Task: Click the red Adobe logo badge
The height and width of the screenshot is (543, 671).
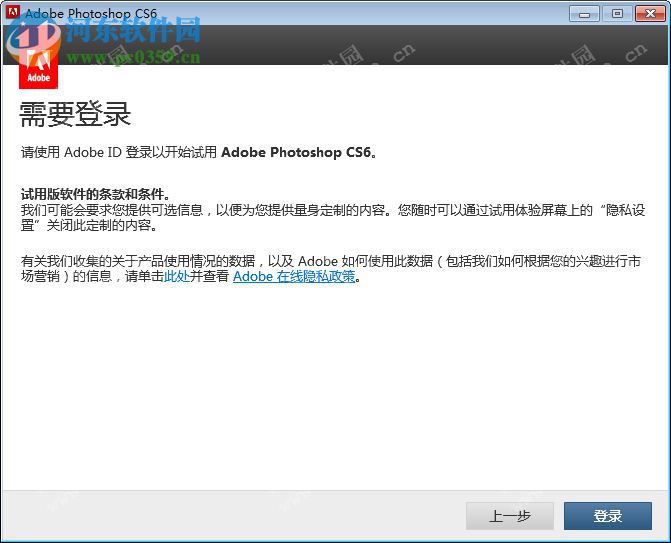Action: point(38,68)
